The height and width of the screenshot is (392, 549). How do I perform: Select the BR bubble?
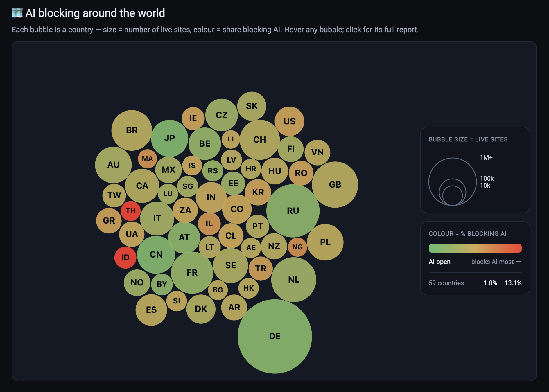(132, 130)
